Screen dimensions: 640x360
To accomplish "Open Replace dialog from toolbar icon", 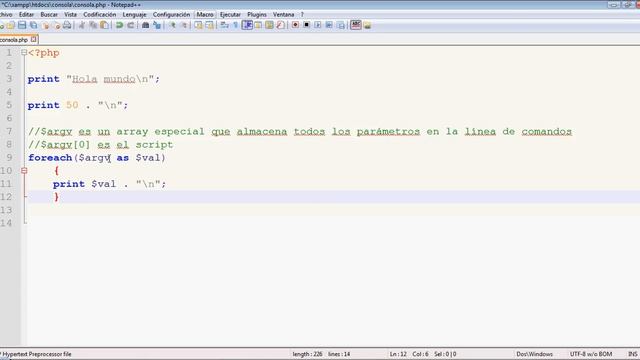I will [157, 25].
